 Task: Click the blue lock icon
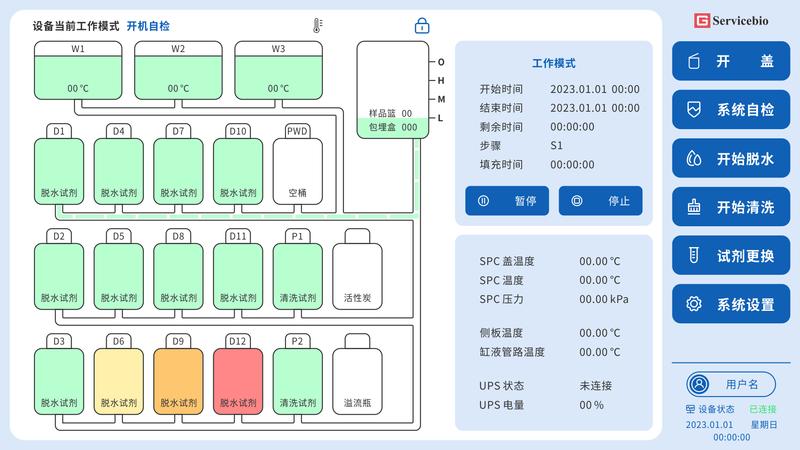coord(422,26)
